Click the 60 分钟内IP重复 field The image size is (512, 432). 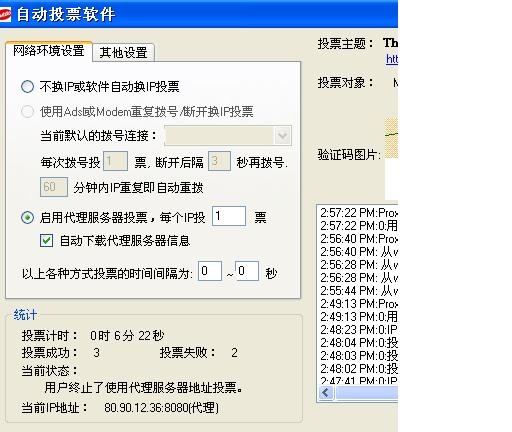[x=54, y=187]
